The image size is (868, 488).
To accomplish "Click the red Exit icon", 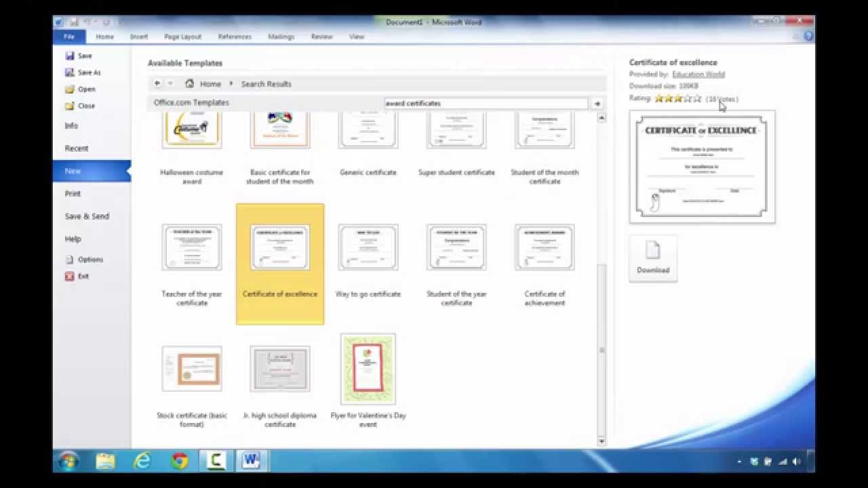I will pyautogui.click(x=69, y=277).
